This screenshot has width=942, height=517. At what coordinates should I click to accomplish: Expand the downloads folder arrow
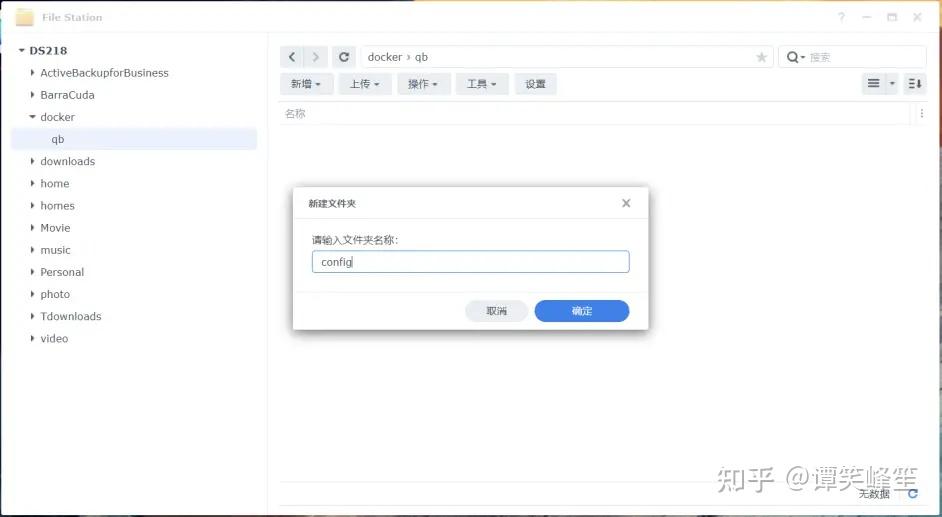click(x=32, y=161)
